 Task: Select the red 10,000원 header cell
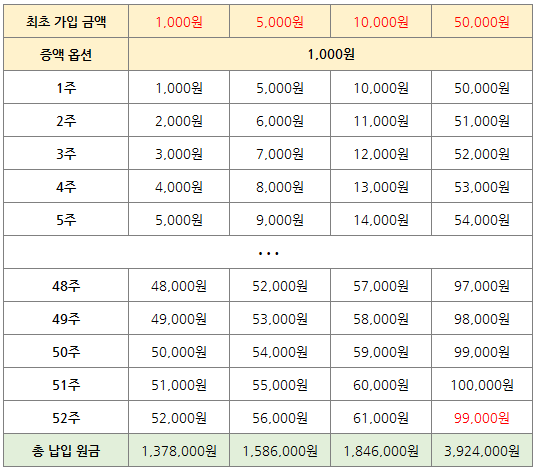381,21
